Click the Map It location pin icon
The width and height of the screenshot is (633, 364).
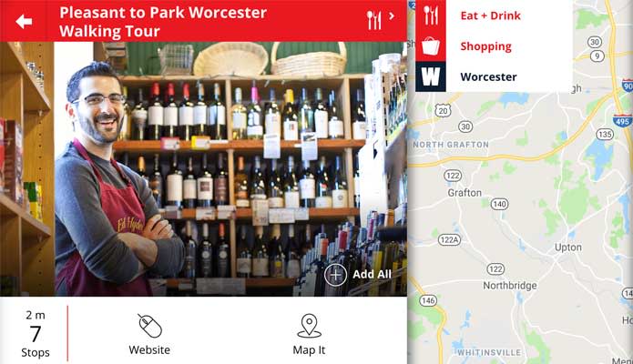310,326
